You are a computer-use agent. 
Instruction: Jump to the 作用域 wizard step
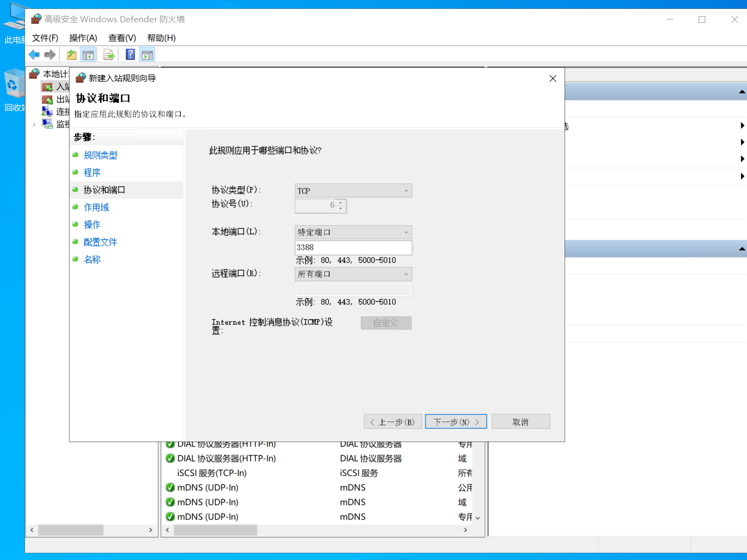[x=96, y=207]
